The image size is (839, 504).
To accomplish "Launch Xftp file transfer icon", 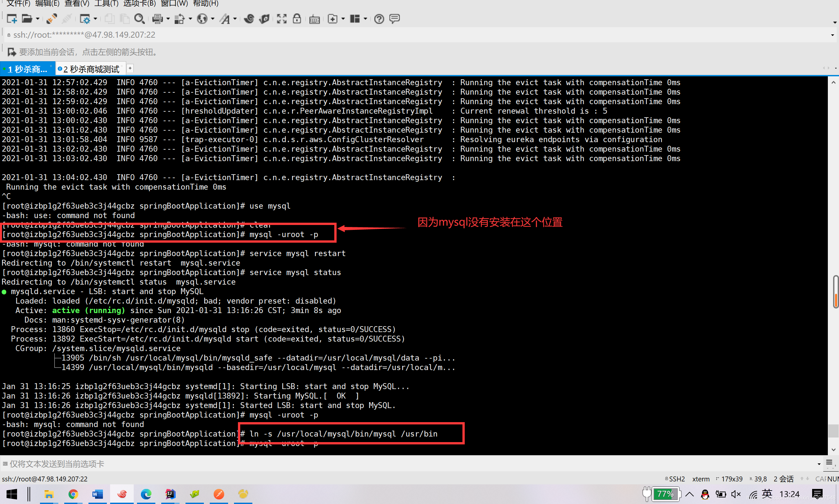I will pos(265,19).
